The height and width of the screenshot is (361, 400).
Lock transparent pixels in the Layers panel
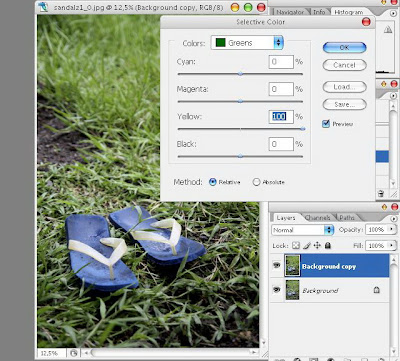point(296,246)
